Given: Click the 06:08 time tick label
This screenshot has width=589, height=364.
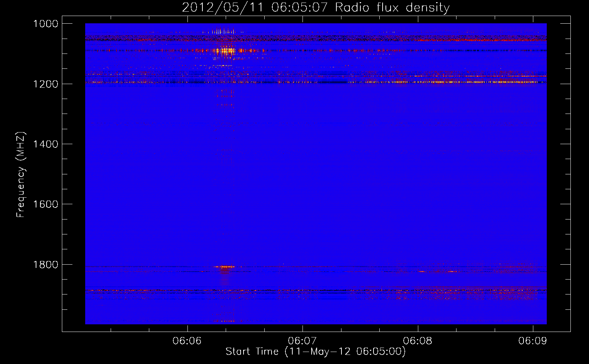Looking at the screenshot, I should pos(418,341).
